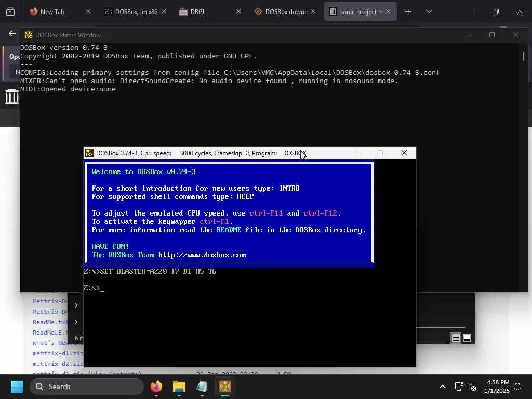Close the DBGL browser tab
Viewport: 532px width, 399px height.
point(238,11)
